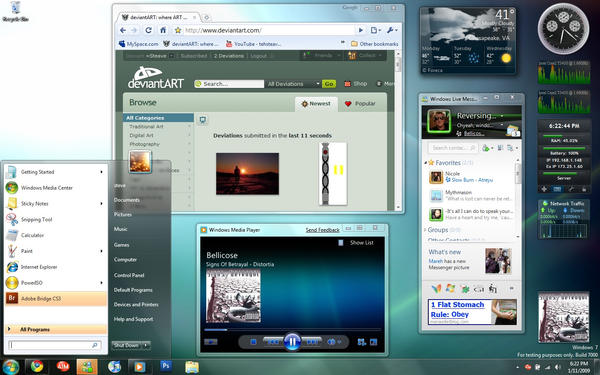Open Windows Explorer folder on taskbar

click(x=192, y=367)
